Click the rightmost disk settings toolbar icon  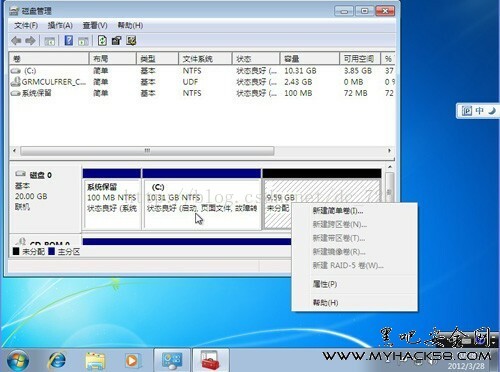point(131,41)
